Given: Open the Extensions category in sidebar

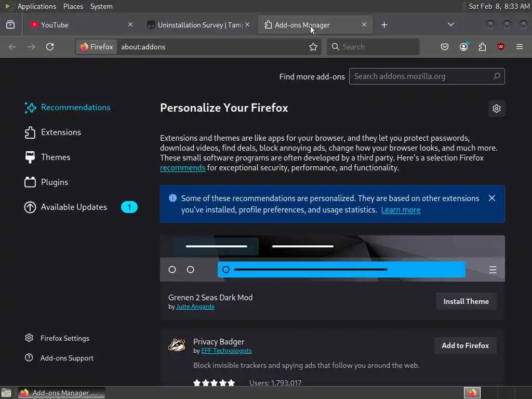Looking at the screenshot, I should pyautogui.click(x=52, y=132).
